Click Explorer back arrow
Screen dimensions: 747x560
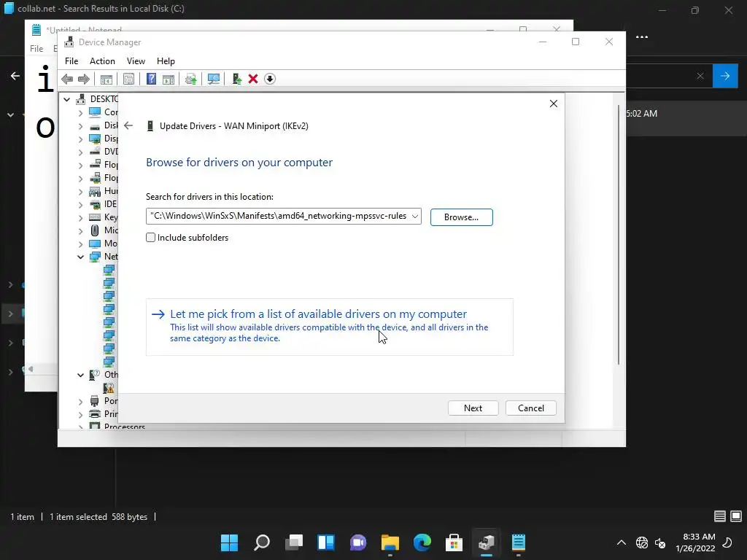15,76
